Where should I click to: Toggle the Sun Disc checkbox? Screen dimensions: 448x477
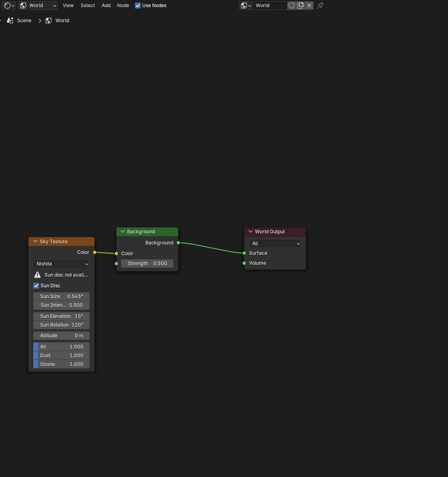click(x=36, y=286)
